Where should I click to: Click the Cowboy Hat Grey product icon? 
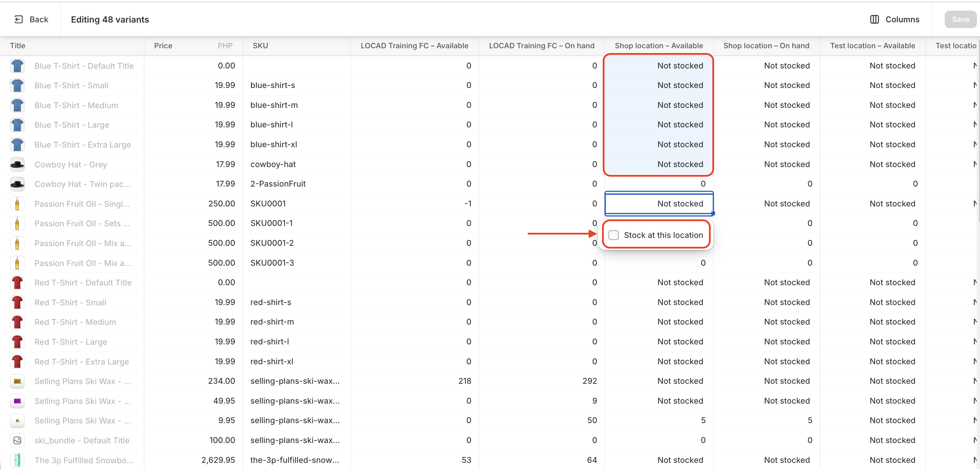pyautogui.click(x=17, y=165)
